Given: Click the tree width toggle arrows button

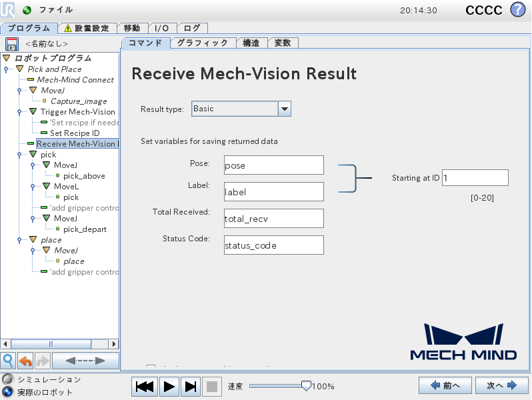Looking at the screenshot, I should click(x=85, y=361).
